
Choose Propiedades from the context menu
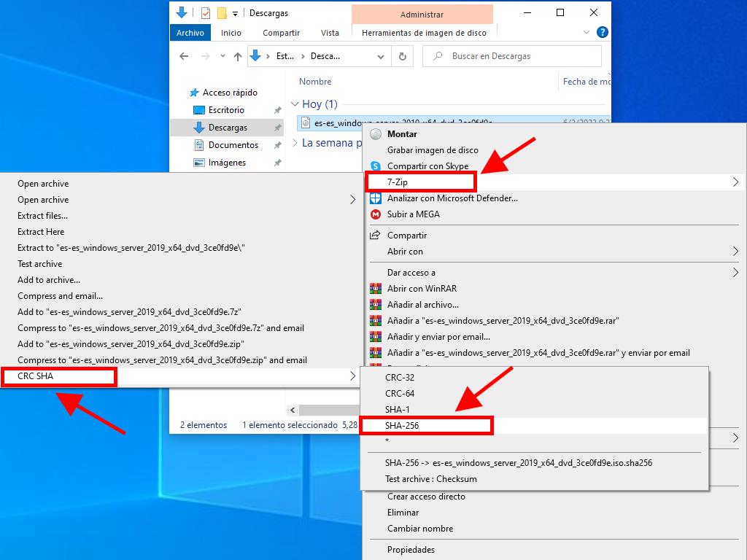click(x=554, y=550)
